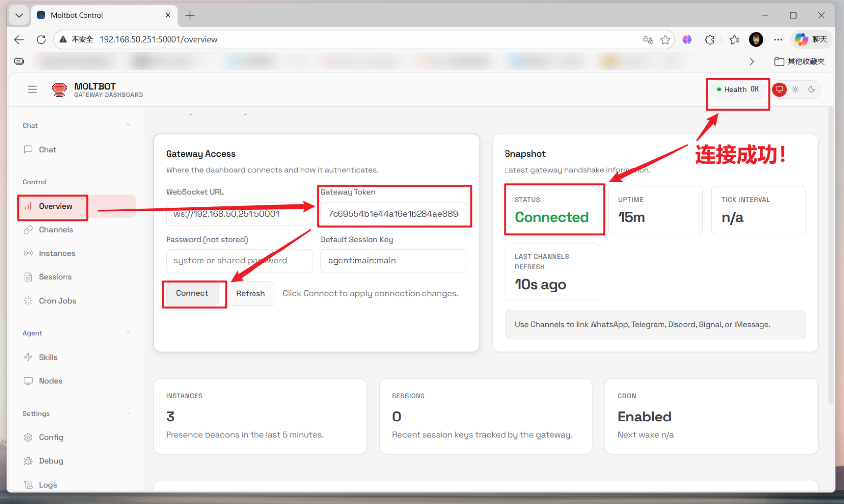
Task: Click the Cron Enabled value
Action: (644, 417)
